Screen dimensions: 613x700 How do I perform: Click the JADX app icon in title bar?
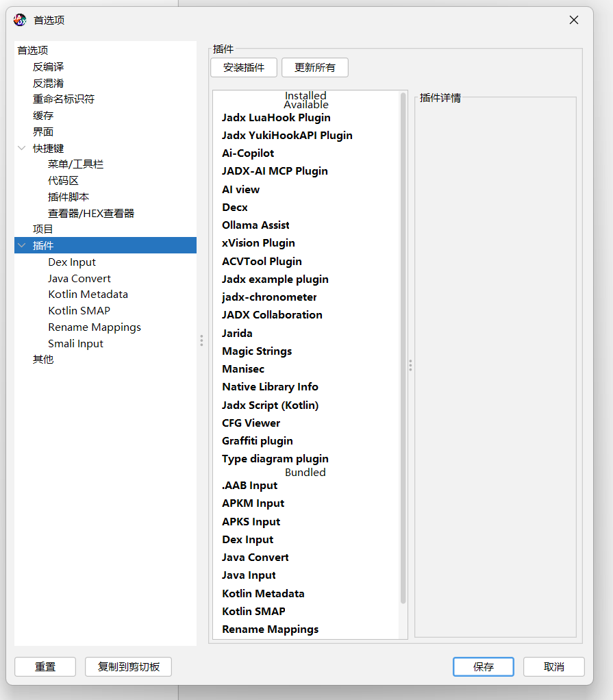21,20
